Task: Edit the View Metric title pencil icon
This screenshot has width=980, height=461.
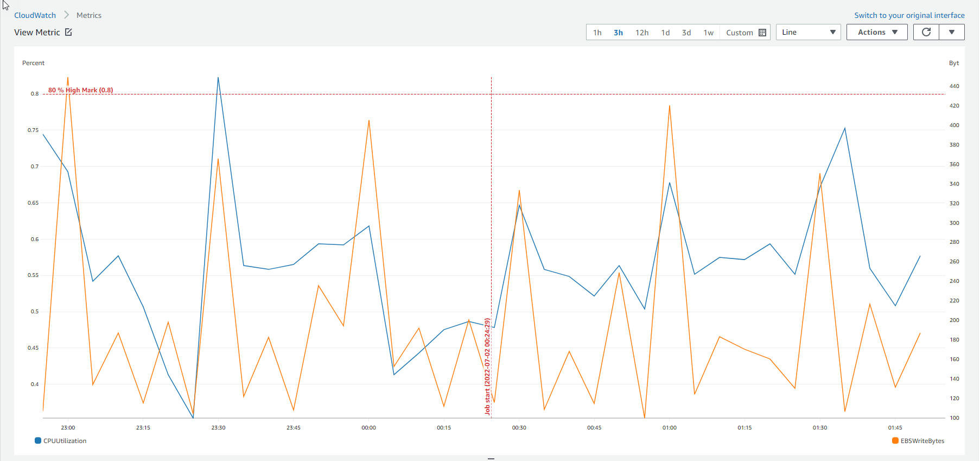Action: click(x=68, y=32)
